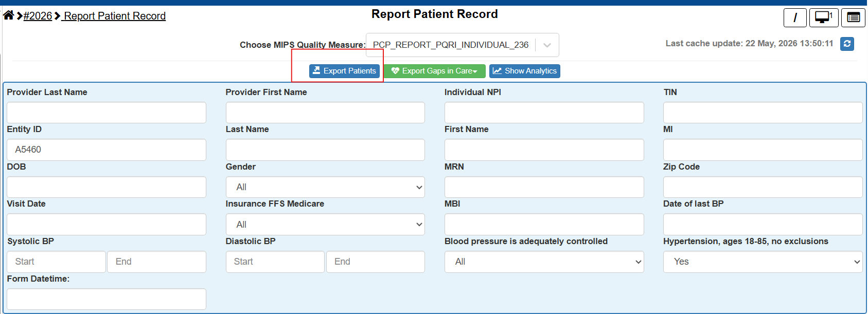Screen dimensions: 868x314
Task: Click the Systolic BP Start field
Action: pos(57,262)
